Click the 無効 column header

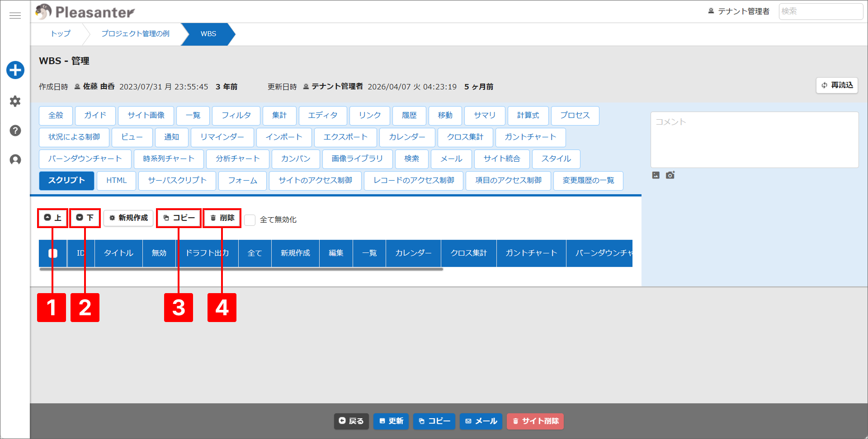point(159,253)
